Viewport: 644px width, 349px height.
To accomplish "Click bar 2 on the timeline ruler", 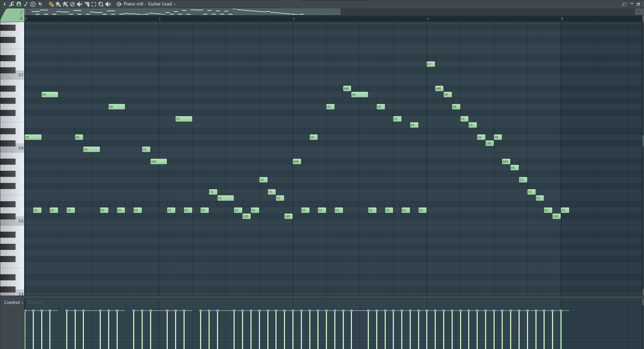I will (160, 19).
